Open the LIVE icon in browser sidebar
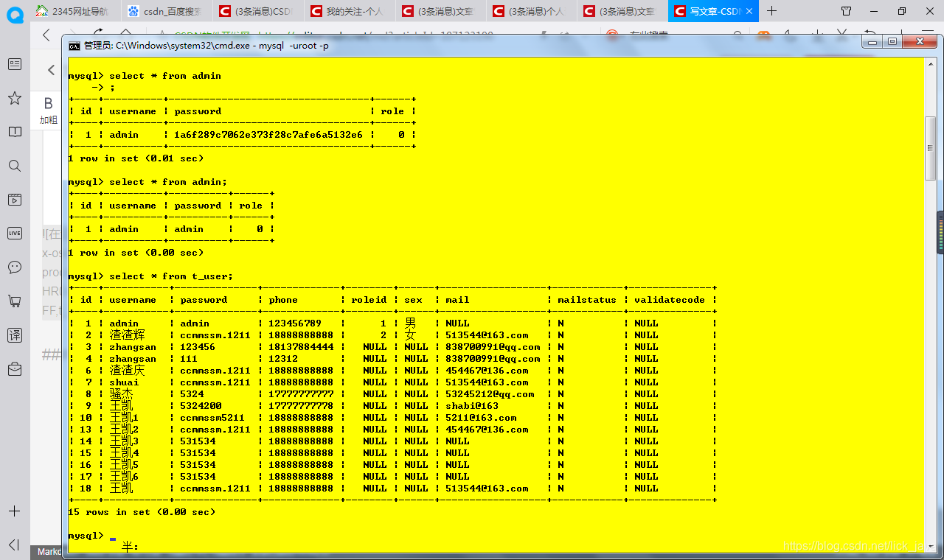The height and width of the screenshot is (560, 944). tap(15, 234)
